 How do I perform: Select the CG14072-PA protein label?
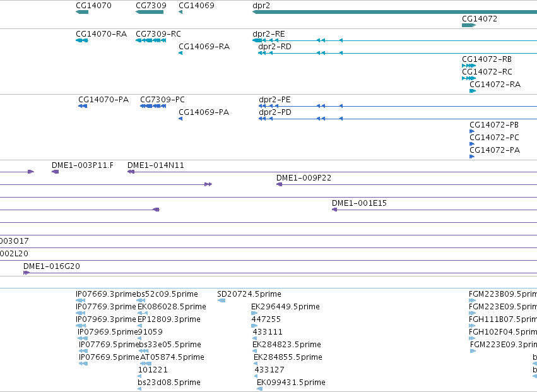pyautogui.click(x=495, y=150)
